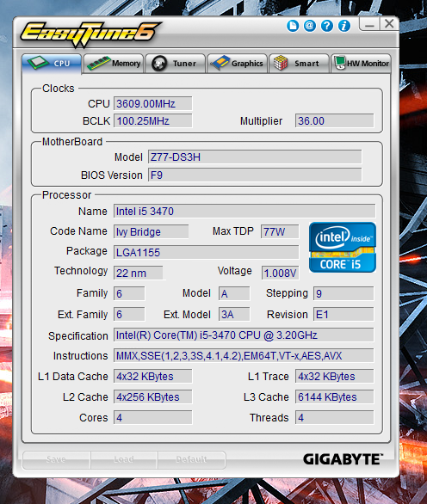The image size is (427, 504).
Task: Click the L2 Cache value 4x256 KBytes
Action: [153, 397]
